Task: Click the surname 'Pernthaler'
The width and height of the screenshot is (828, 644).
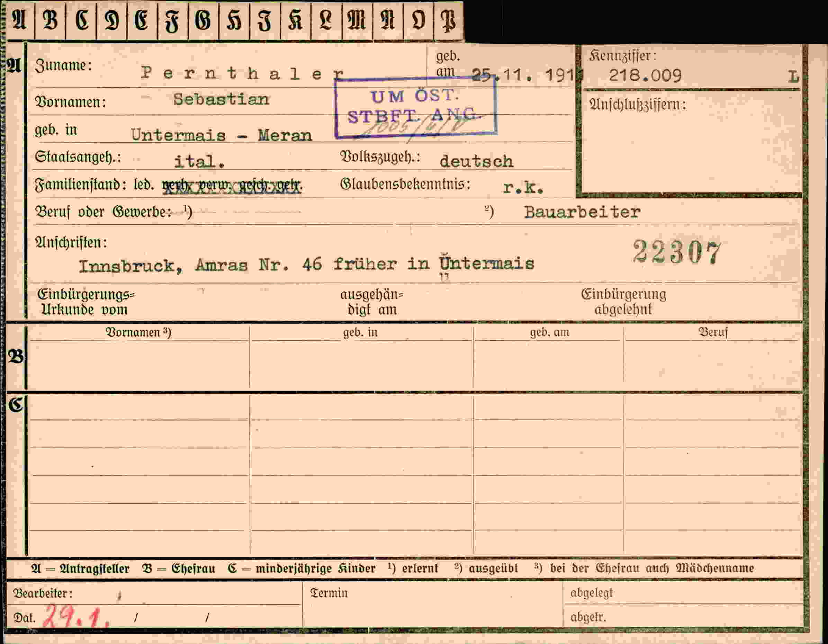Action: click(243, 72)
